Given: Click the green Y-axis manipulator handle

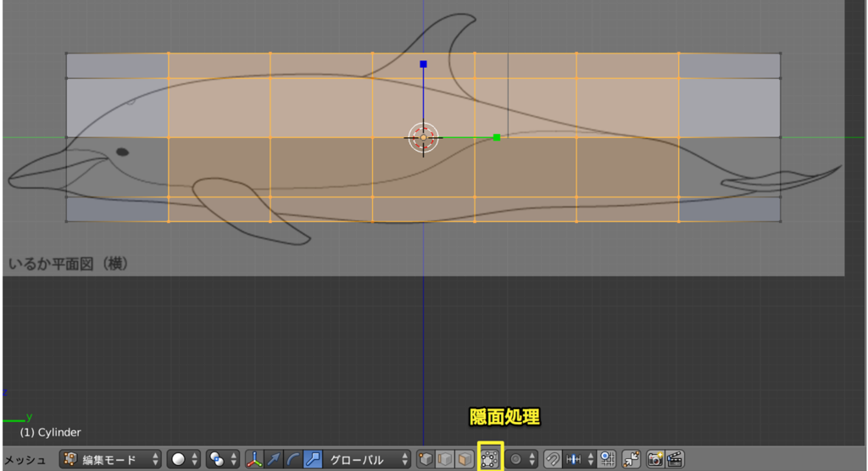Looking at the screenshot, I should (x=497, y=137).
